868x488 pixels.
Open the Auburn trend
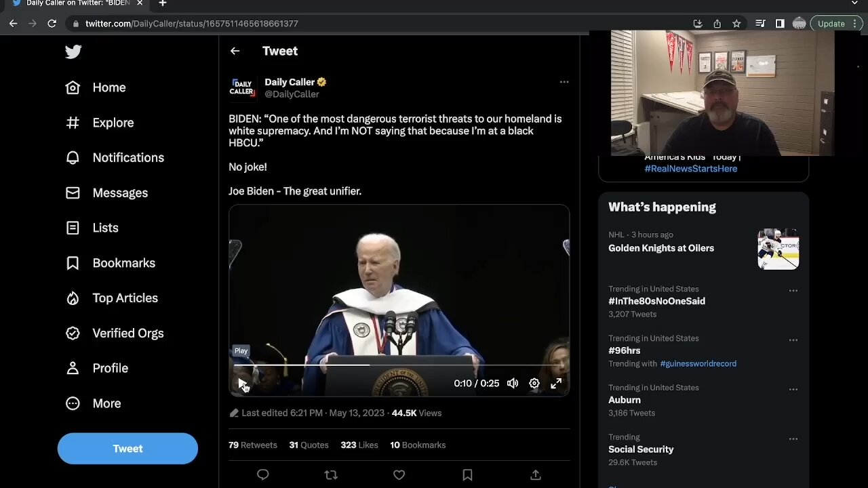[625, 400]
